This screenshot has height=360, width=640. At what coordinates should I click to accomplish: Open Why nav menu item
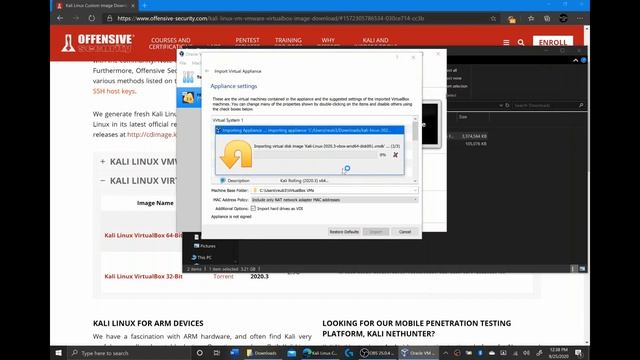click(328, 41)
